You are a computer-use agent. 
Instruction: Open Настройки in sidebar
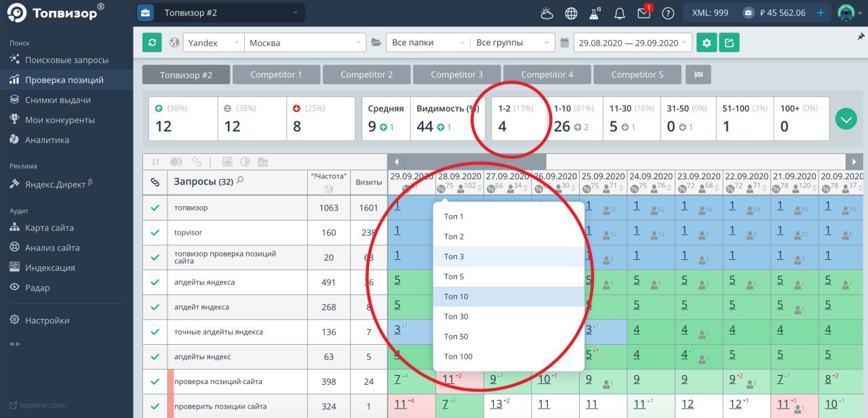click(x=66, y=320)
